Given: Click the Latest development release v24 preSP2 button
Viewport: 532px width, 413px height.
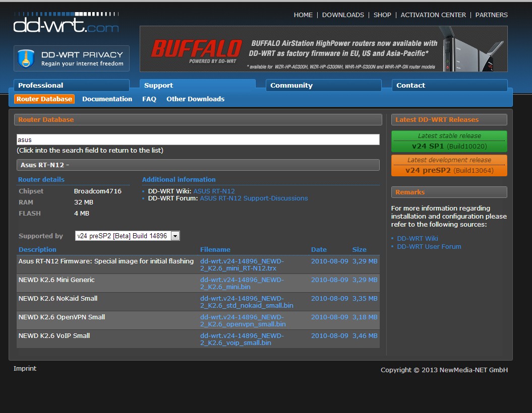Looking at the screenshot, I should pyautogui.click(x=449, y=165).
